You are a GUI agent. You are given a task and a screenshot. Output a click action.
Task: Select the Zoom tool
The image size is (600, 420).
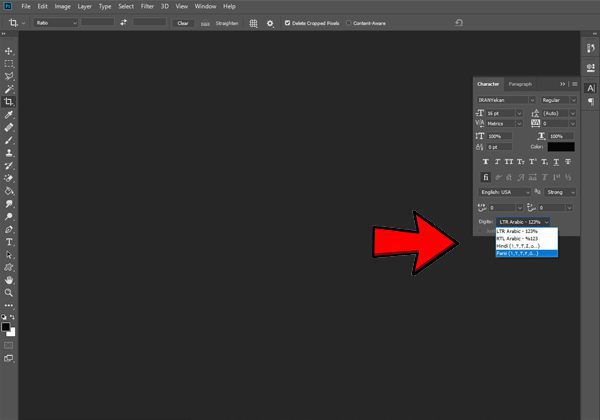point(8,293)
